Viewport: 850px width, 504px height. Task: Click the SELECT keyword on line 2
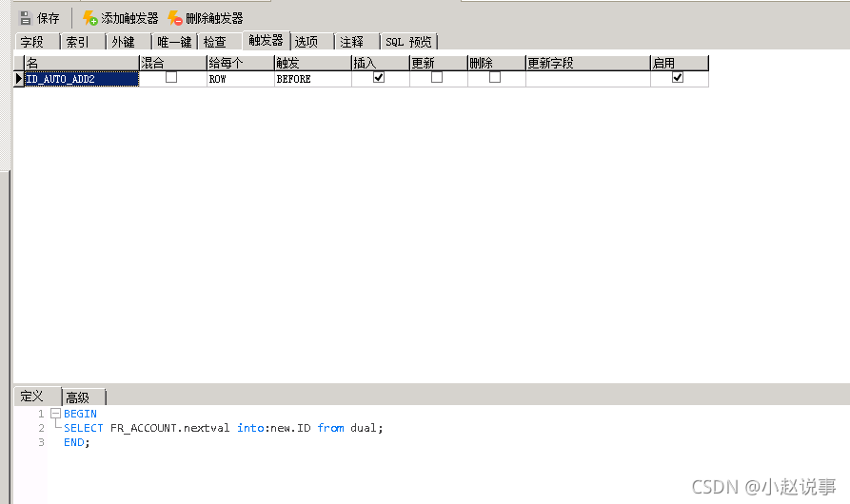pos(84,428)
